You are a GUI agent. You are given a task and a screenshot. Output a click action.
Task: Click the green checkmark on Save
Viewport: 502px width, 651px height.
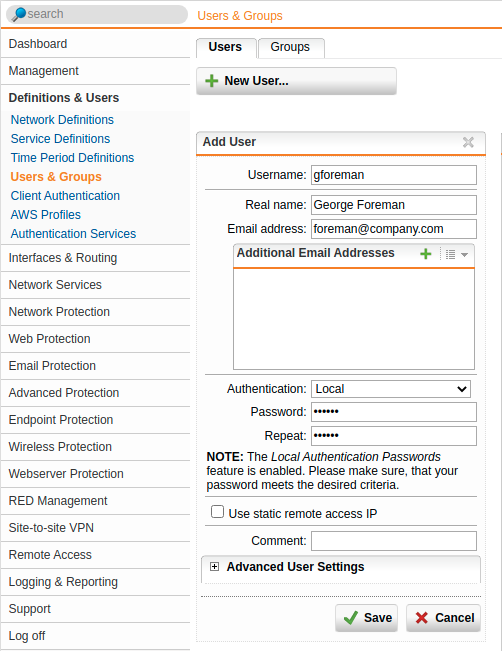tap(351, 618)
